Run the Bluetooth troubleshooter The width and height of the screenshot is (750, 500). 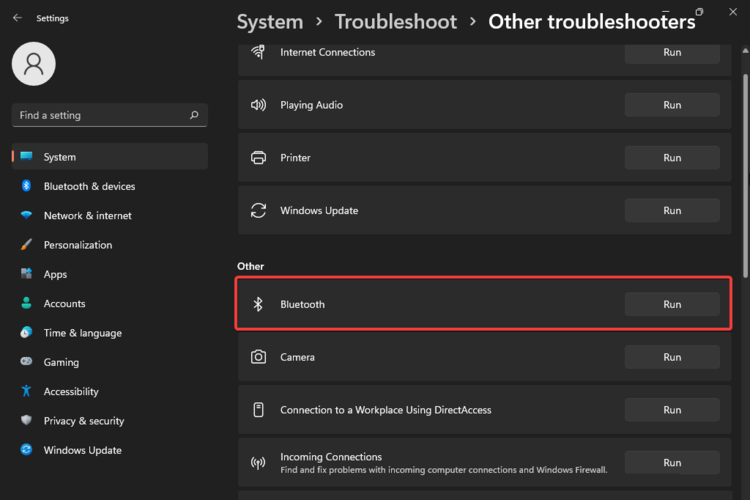point(672,304)
